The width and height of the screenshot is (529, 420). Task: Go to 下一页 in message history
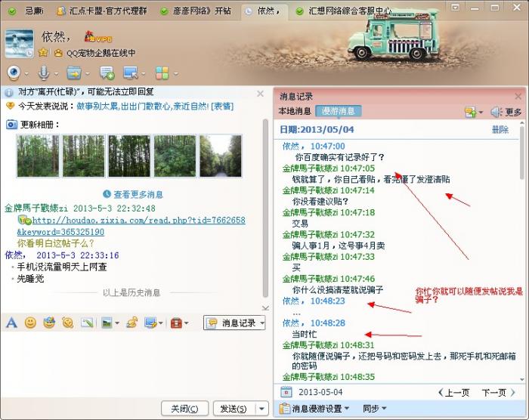point(499,392)
